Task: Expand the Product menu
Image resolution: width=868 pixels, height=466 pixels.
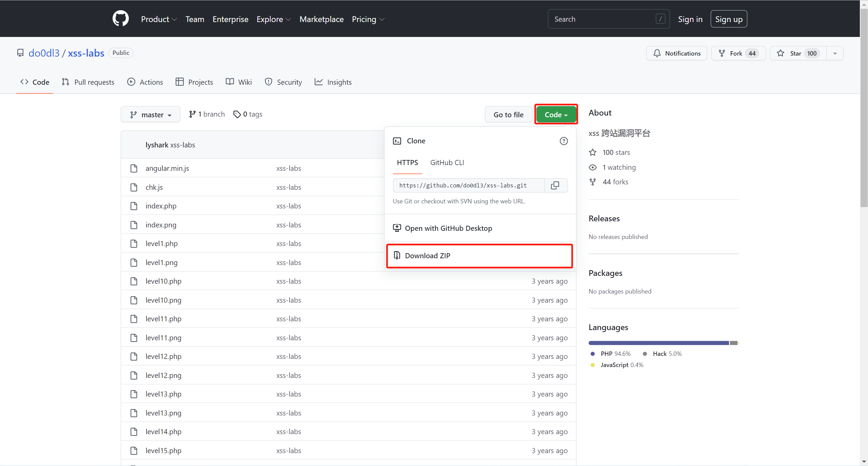Action: click(x=159, y=19)
